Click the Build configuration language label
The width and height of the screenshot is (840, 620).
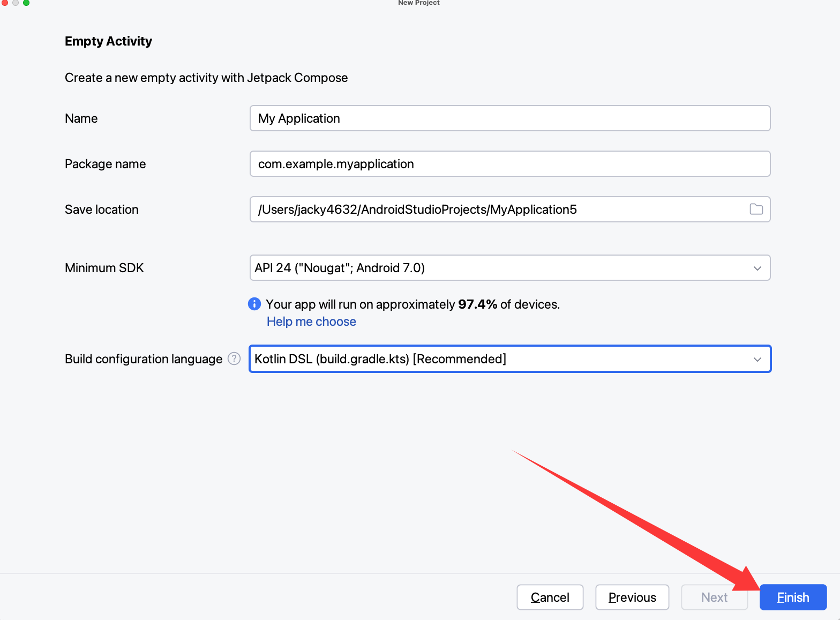coord(144,359)
